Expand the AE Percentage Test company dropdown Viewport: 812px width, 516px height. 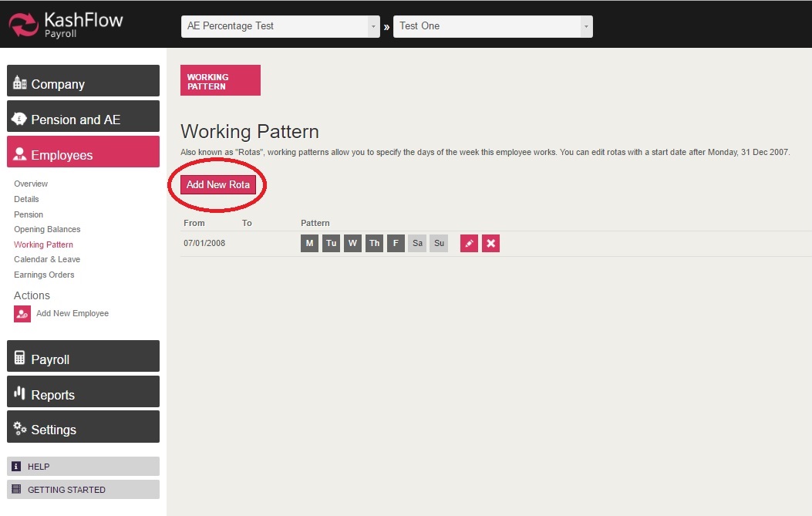click(x=281, y=26)
